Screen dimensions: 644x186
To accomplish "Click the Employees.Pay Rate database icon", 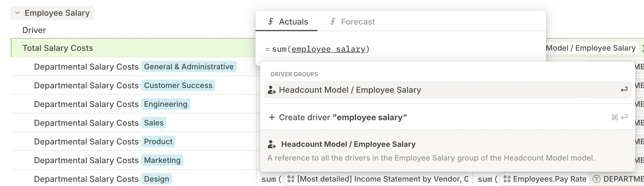I will (x=507, y=179).
